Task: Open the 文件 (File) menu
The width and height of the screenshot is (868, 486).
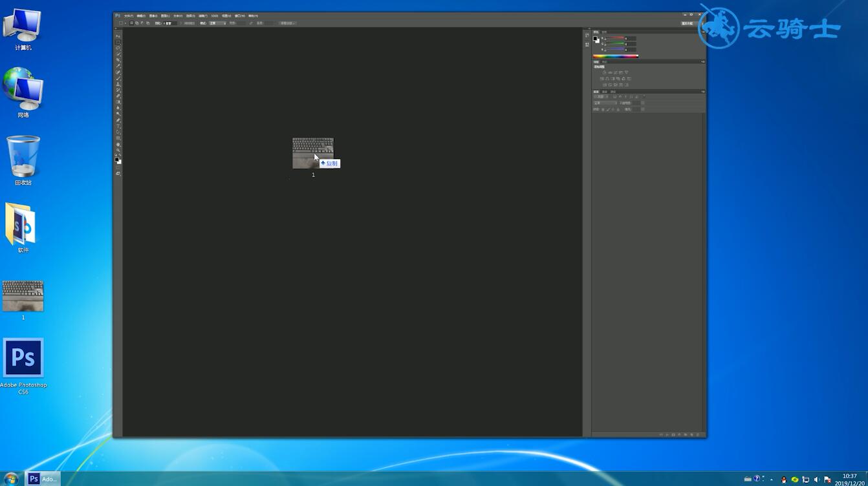Action: pos(129,16)
